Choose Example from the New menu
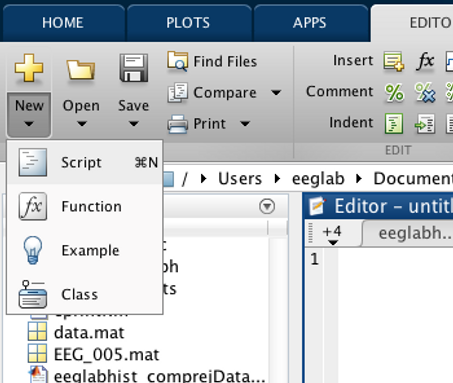 pos(85,250)
